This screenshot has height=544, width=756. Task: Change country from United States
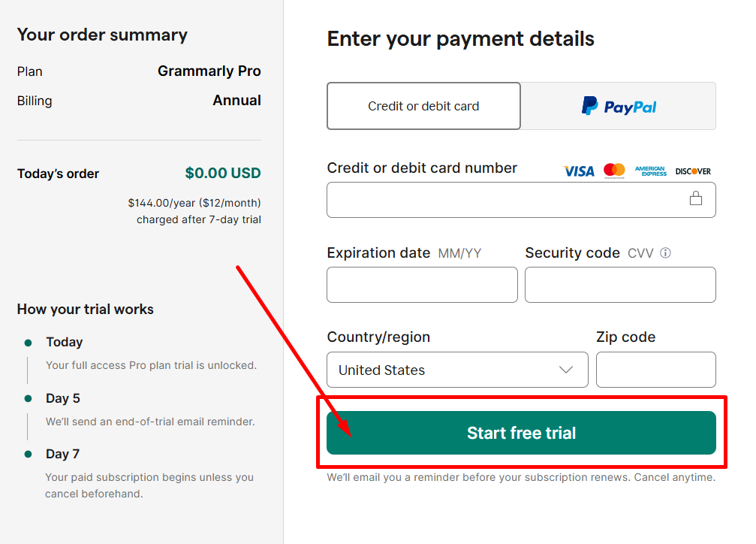pyautogui.click(x=457, y=370)
